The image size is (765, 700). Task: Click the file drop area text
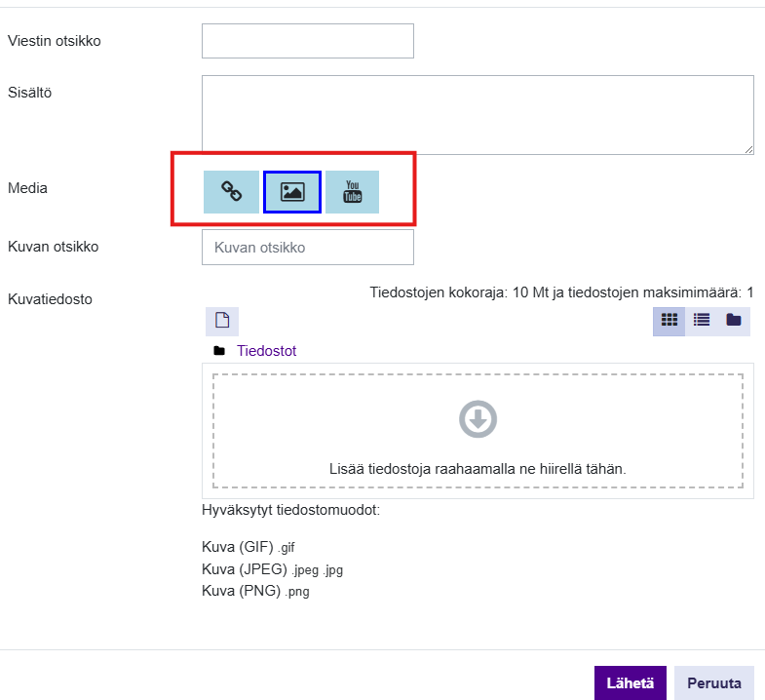[478, 469]
